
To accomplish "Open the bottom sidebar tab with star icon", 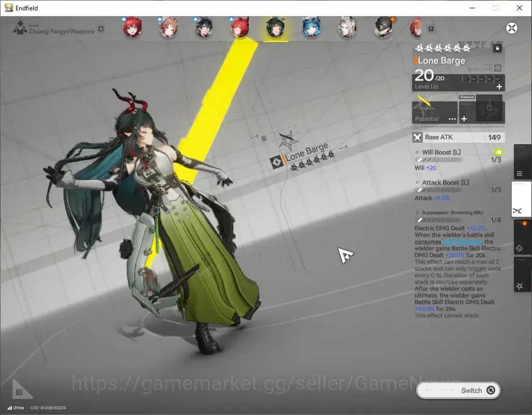I will (x=522, y=274).
